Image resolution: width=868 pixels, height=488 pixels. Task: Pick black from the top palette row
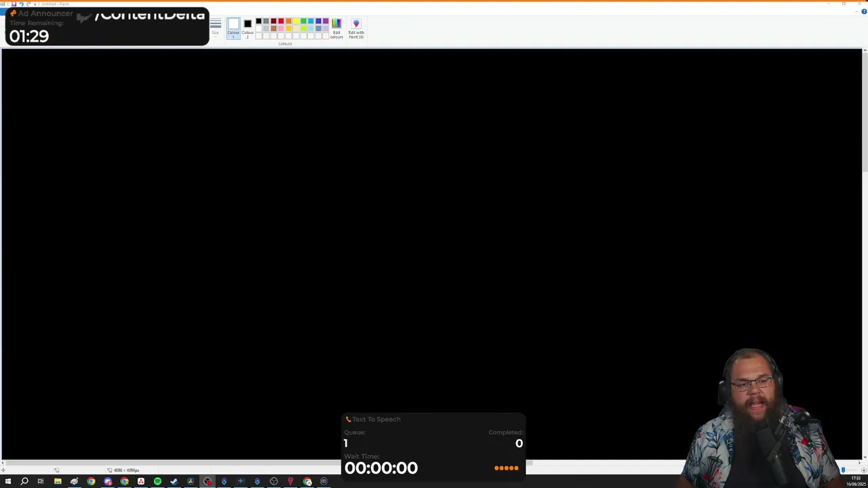click(x=258, y=21)
